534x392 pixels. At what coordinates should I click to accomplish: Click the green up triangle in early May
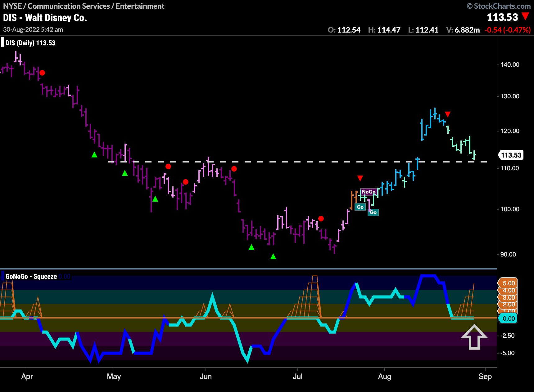125,173
